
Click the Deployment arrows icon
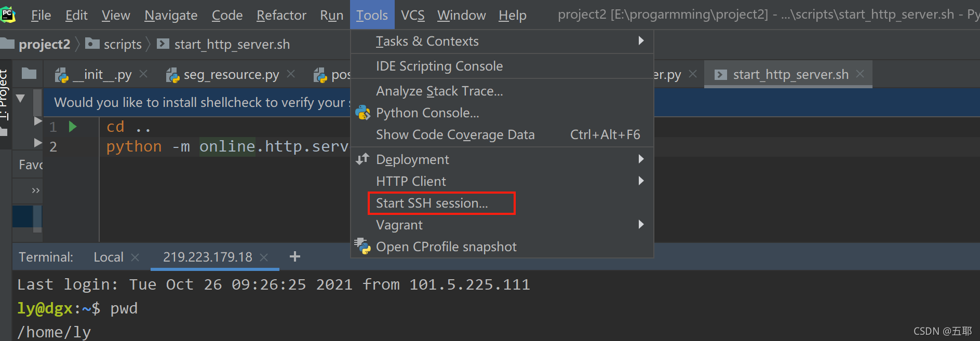(x=363, y=159)
